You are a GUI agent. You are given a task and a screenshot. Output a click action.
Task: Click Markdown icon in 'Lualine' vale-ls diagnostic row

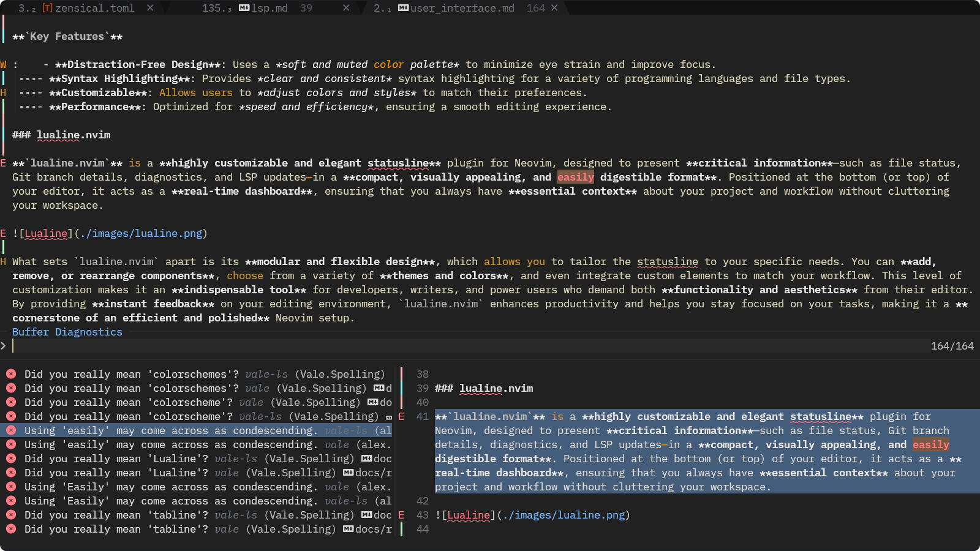pyautogui.click(x=366, y=459)
